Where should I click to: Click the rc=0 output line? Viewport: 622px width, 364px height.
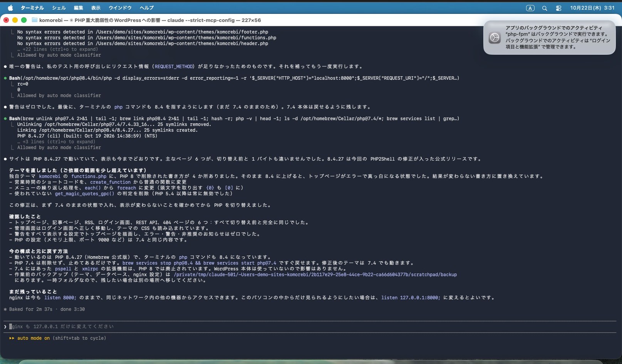pos(23,84)
